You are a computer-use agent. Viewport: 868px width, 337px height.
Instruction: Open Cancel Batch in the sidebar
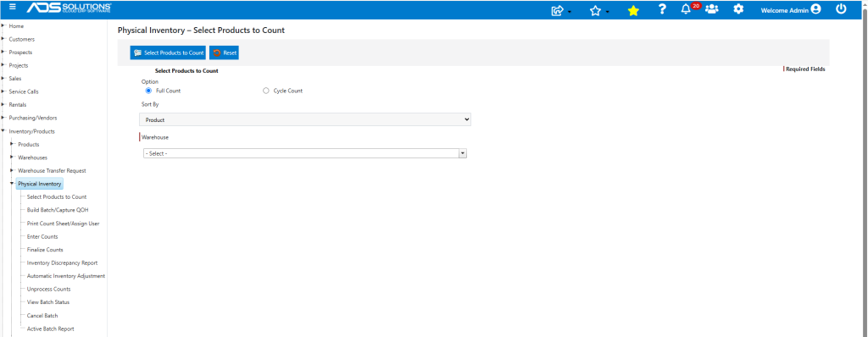tap(42, 316)
